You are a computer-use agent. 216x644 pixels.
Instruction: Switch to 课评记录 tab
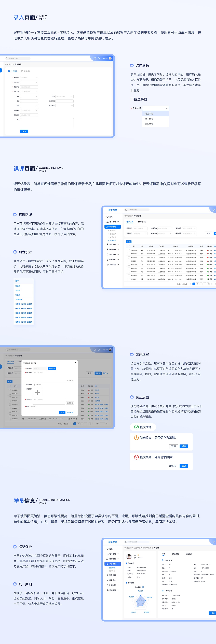130,222
